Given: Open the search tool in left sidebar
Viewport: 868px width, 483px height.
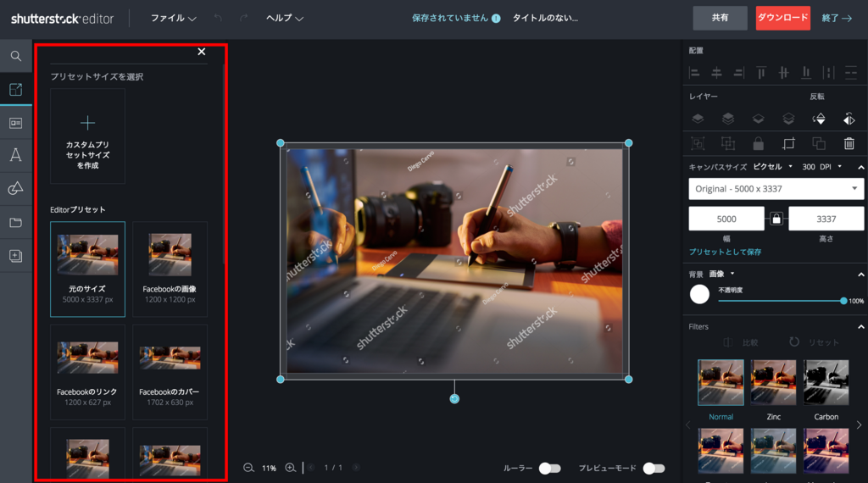Looking at the screenshot, I should tap(15, 56).
